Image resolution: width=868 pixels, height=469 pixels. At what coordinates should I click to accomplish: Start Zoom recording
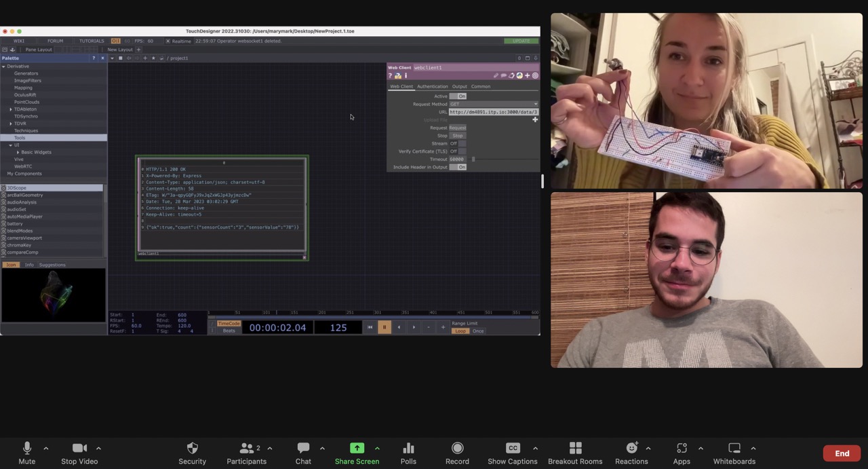pyautogui.click(x=457, y=453)
